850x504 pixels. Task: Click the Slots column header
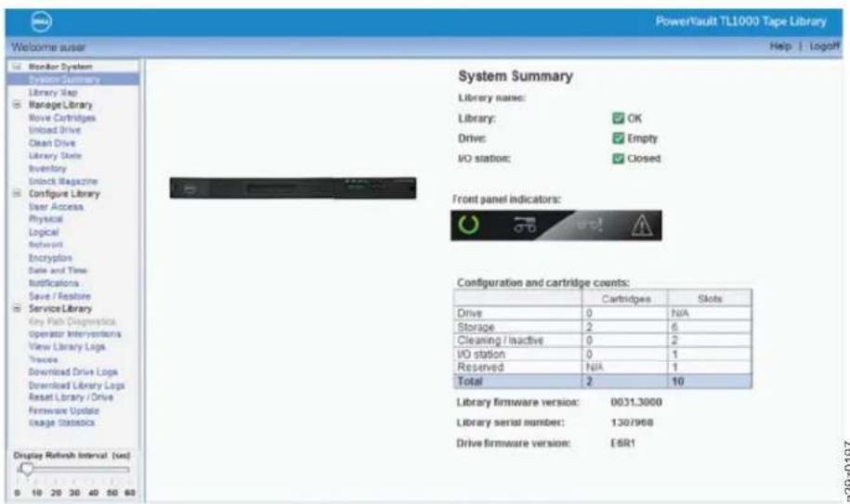point(710,299)
